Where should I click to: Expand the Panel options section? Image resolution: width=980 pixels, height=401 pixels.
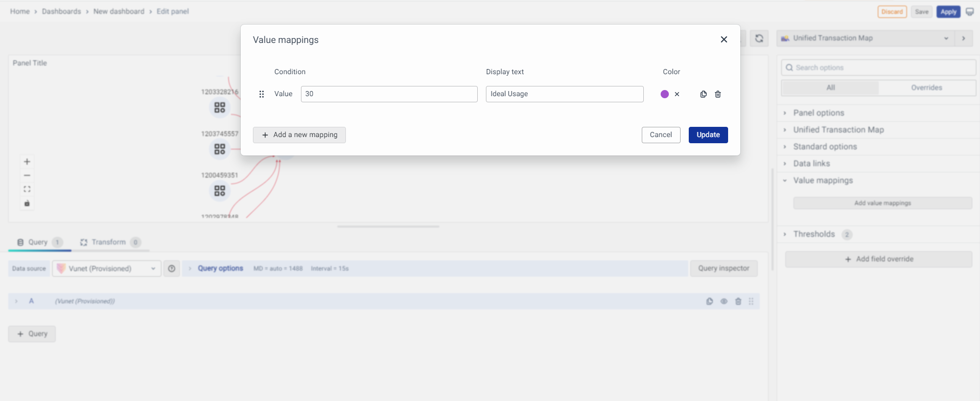818,113
